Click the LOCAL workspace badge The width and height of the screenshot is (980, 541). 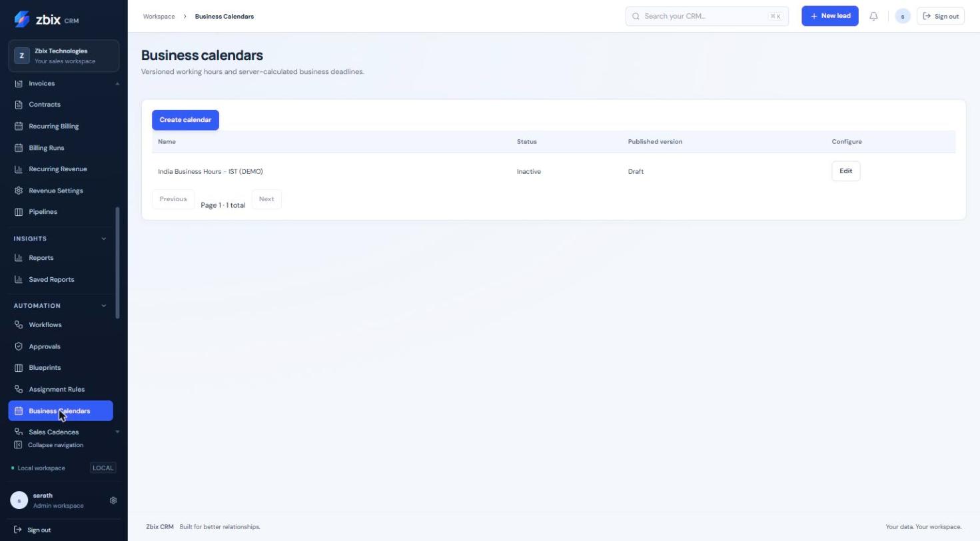tap(103, 468)
